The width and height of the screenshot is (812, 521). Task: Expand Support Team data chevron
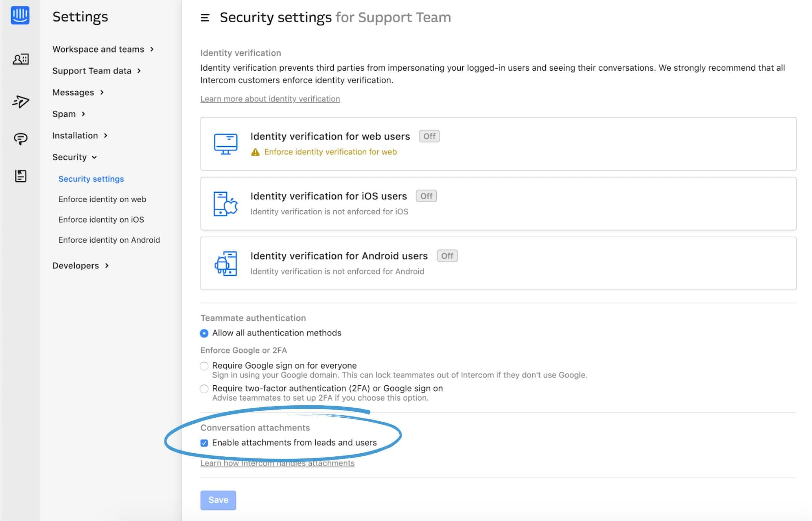139,71
